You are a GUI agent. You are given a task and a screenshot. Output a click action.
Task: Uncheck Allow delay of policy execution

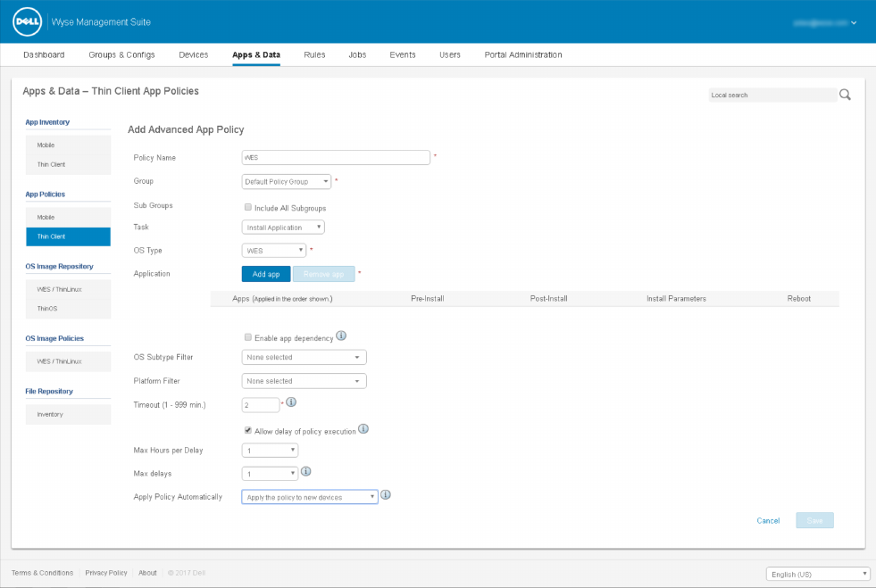click(248, 431)
